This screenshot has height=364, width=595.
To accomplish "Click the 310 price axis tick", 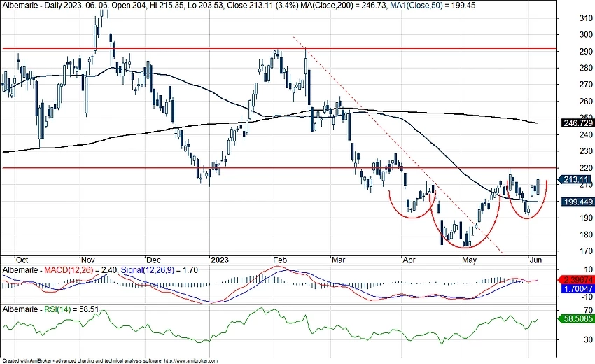I will point(586,17).
